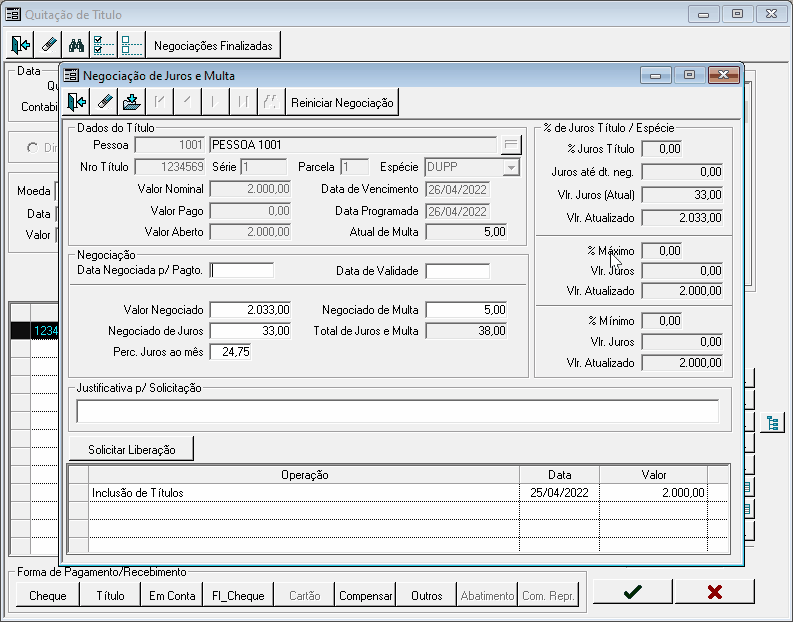
Task: Click the green checkmark confirm button
Action: click(x=631, y=592)
